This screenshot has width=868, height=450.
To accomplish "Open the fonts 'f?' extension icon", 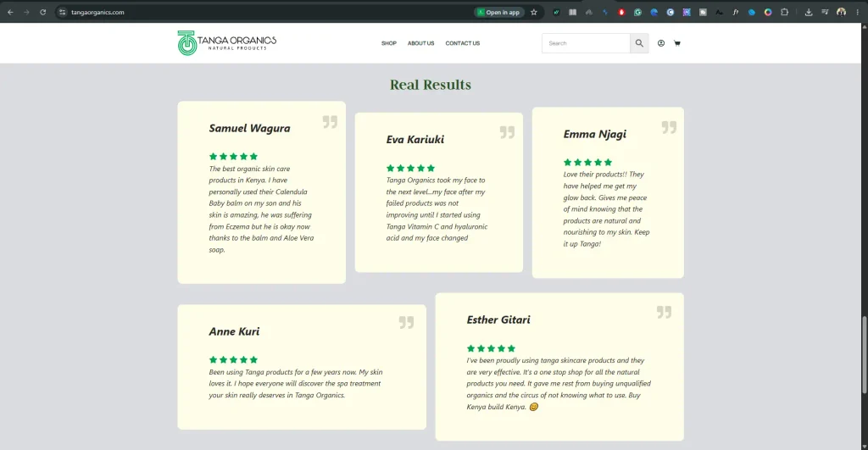I will (735, 12).
